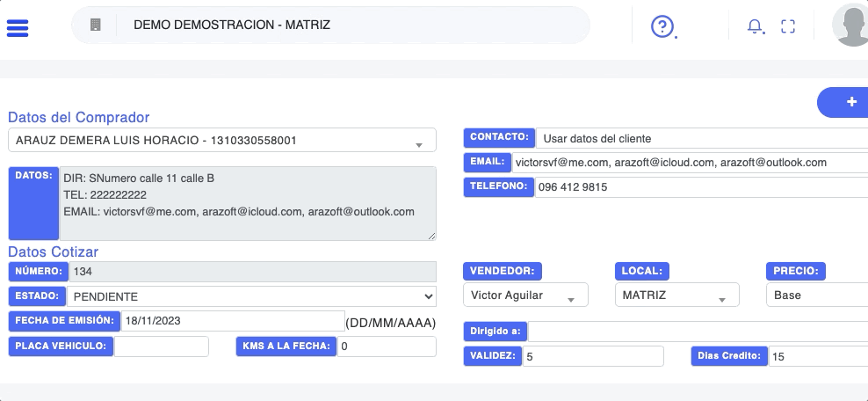The width and height of the screenshot is (868, 401).
Task: Open the user profile avatar
Action: tap(850, 26)
